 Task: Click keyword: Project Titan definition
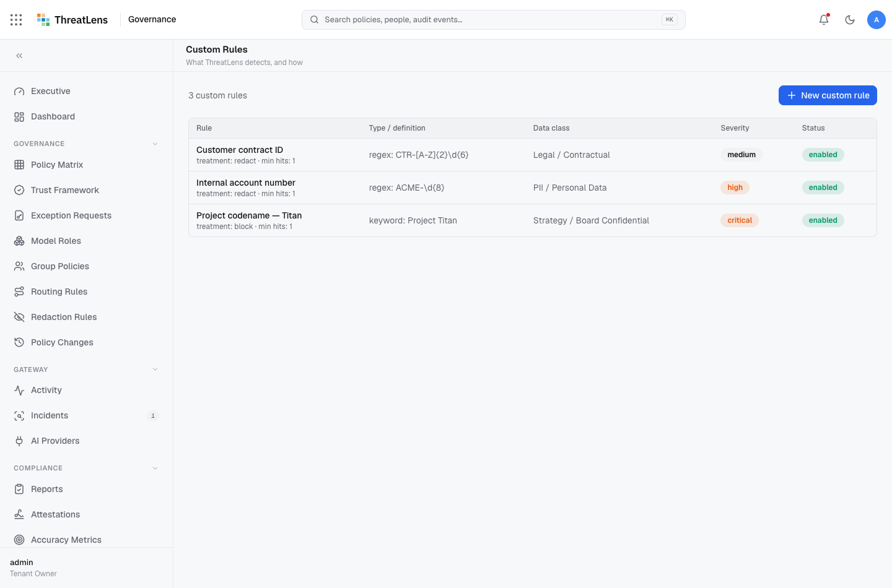tap(413, 221)
